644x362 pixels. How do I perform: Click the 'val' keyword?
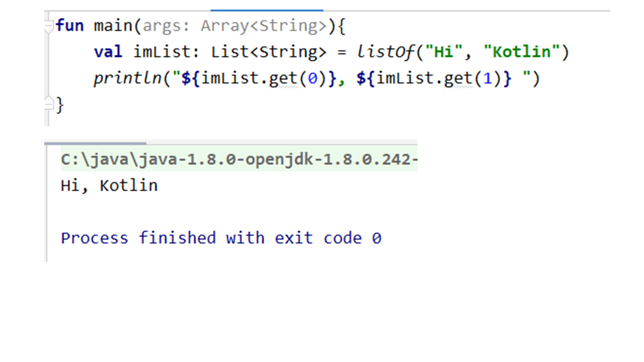coord(108,52)
